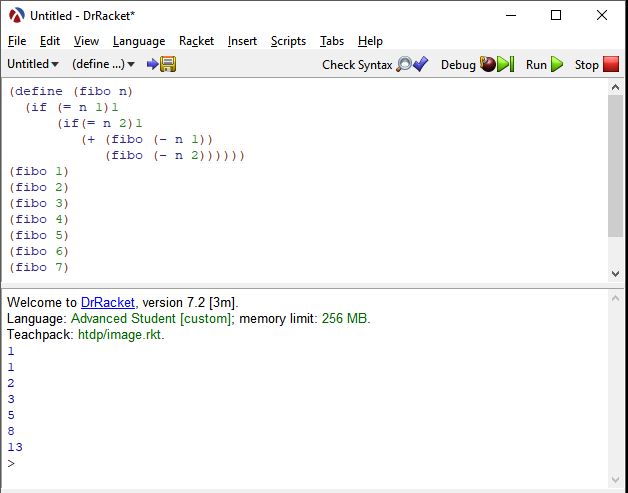Image resolution: width=628 pixels, height=493 pixels.
Task: Click the "(fibo 4)" expression line
Action: (x=39, y=219)
